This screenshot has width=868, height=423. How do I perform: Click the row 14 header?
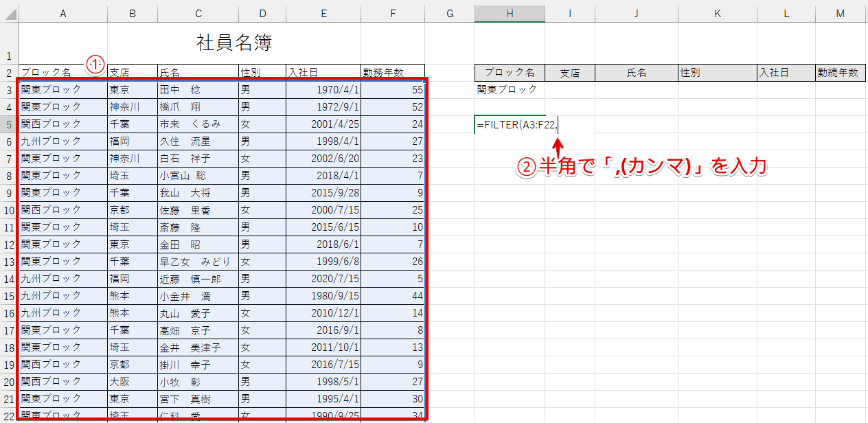click(x=9, y=279)
